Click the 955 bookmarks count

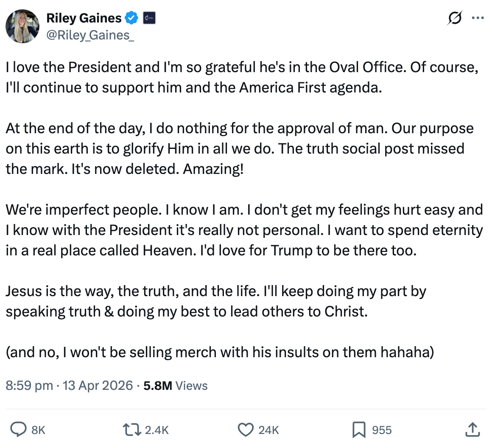pos(382,430)
